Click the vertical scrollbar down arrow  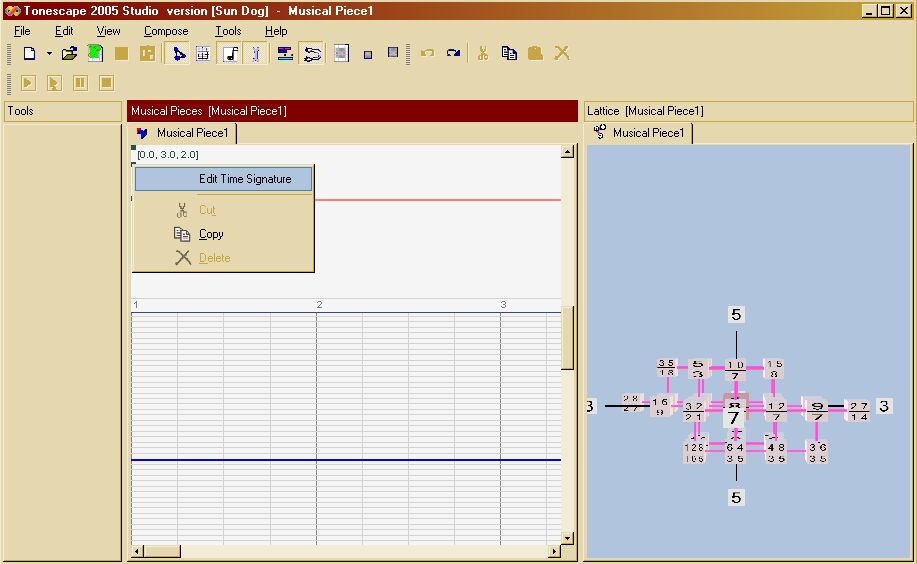click(x=567, y=538)
